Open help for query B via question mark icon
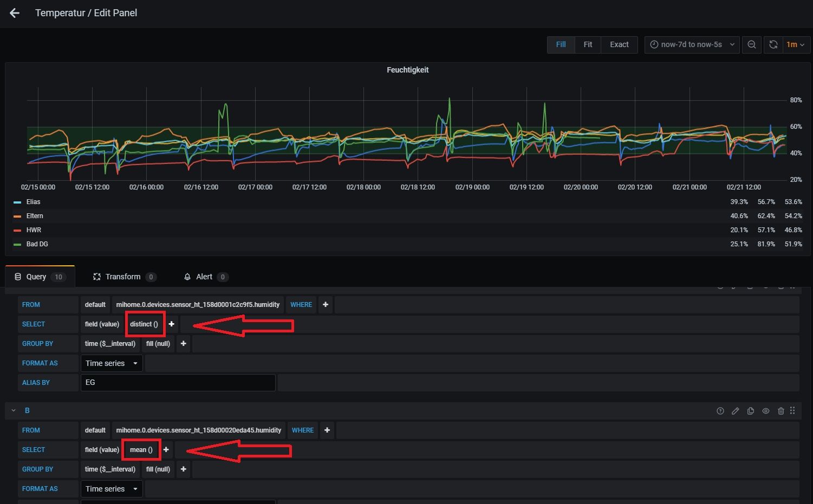 point(720,411)
